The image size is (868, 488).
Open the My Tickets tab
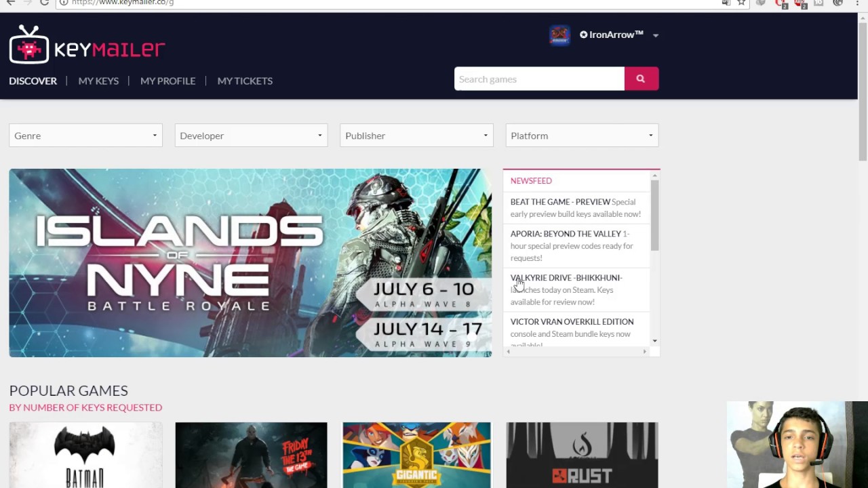point(245,81)
